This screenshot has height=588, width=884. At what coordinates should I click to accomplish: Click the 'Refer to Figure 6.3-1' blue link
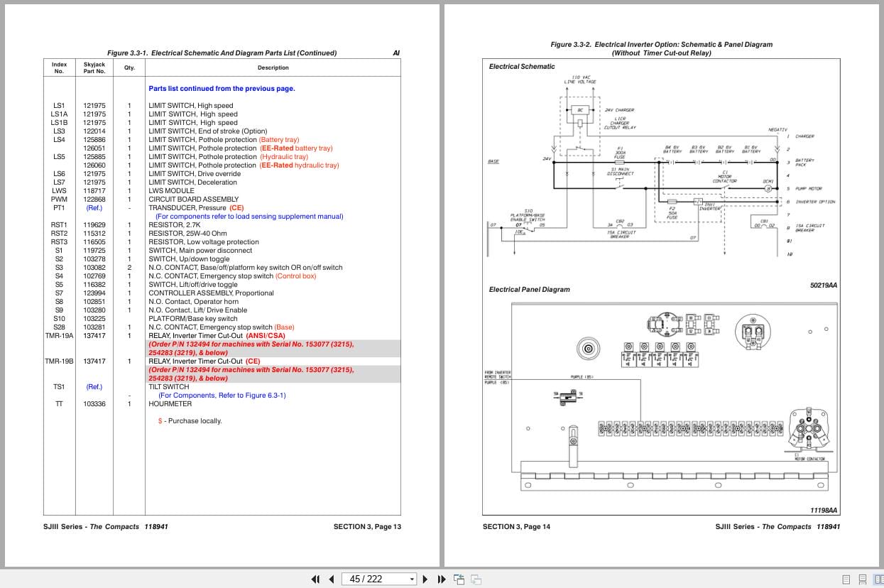(x=224, y=395)
